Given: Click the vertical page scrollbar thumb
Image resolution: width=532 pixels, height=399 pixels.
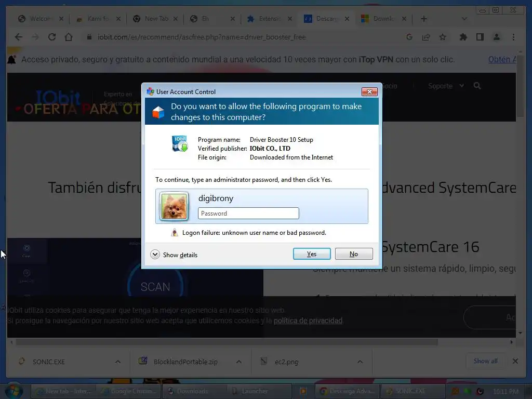Looking at the screenshot, I should [520, 87].
